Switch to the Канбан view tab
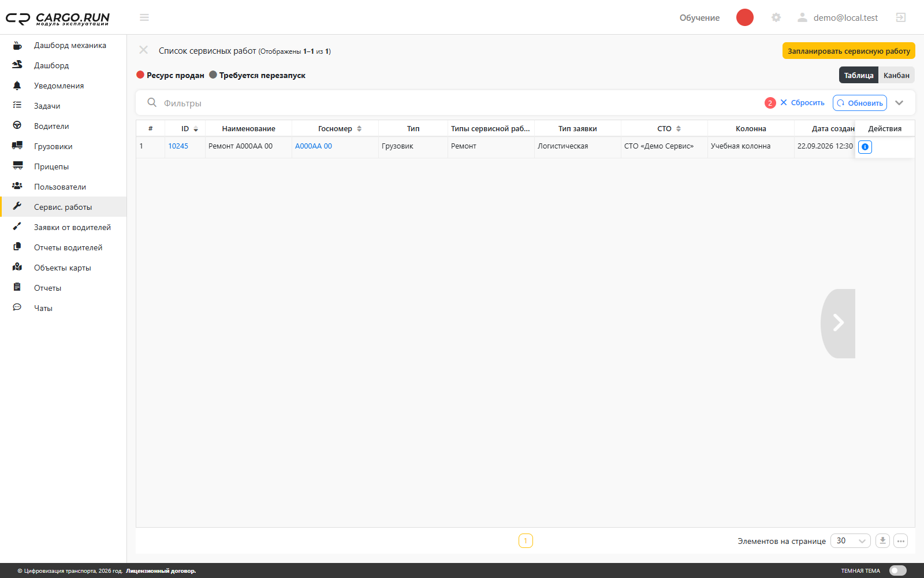 (x=896, y=75)
